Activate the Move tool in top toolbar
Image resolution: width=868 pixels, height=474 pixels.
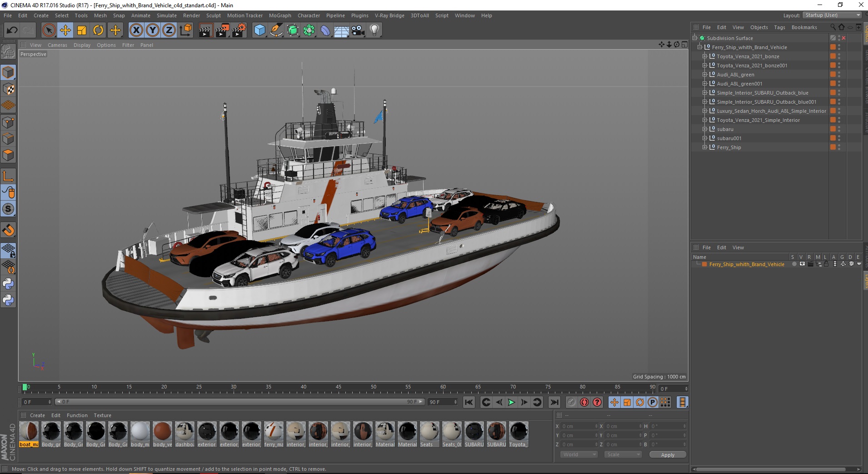pyautogui.click(x=65, y=30)
